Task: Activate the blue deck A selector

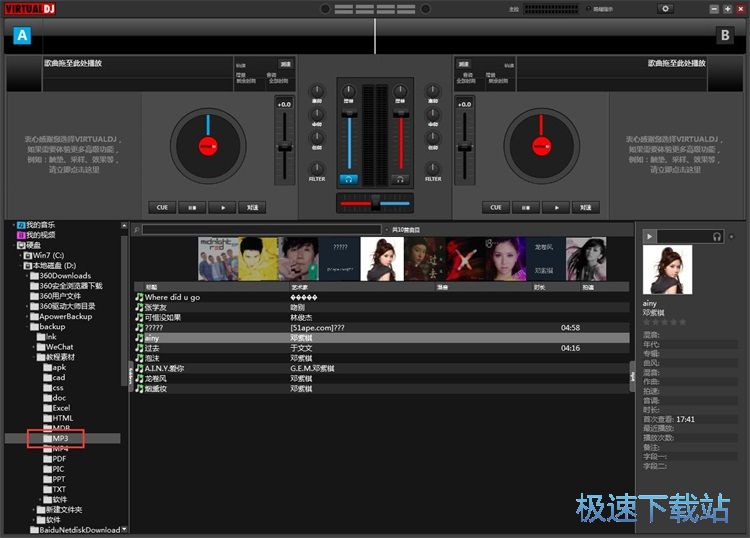Action: [x=22, y=35]
